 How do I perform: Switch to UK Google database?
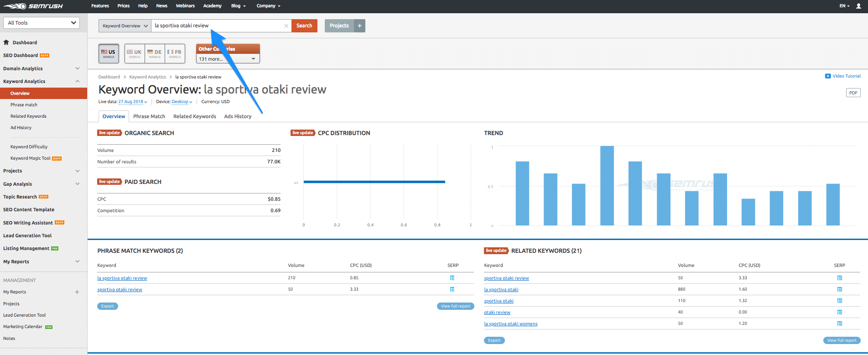click(x=135, y=53)
